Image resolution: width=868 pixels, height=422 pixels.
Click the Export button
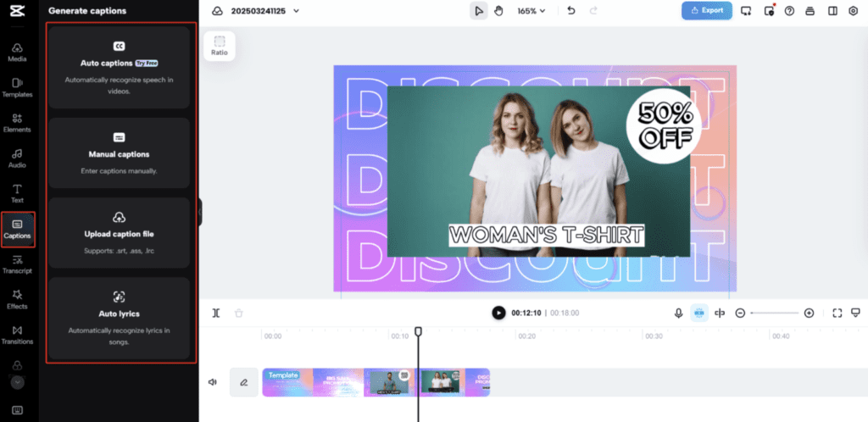click(x=707, y=10)
